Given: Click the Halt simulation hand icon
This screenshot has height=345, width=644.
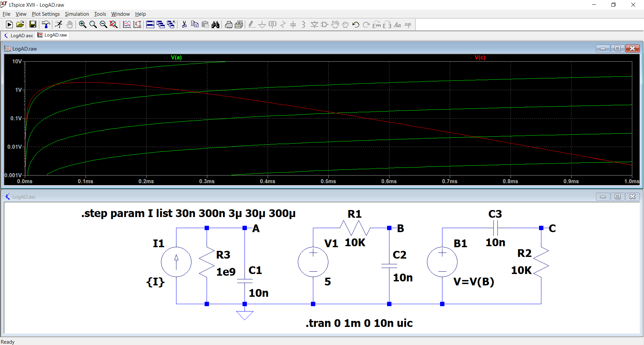Looking at the screenshot, I should [x=69, y=24].
